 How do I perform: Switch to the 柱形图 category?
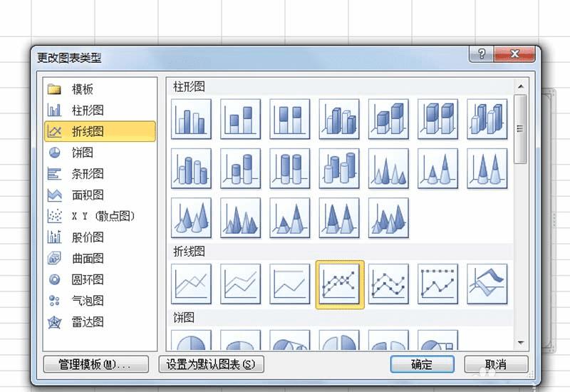click(100, 110)
